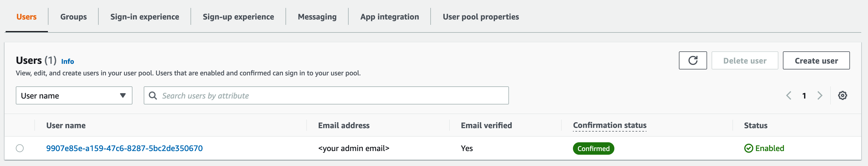868x166 pixels.
Task: Open the User name attribute dropdown
Action: click(x=74, y=95)
